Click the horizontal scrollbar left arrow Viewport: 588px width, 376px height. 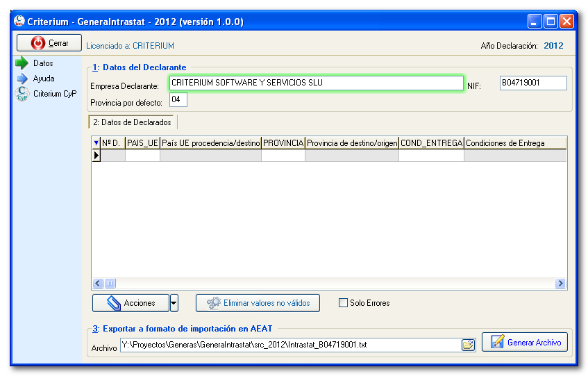[x=98, y=284]
